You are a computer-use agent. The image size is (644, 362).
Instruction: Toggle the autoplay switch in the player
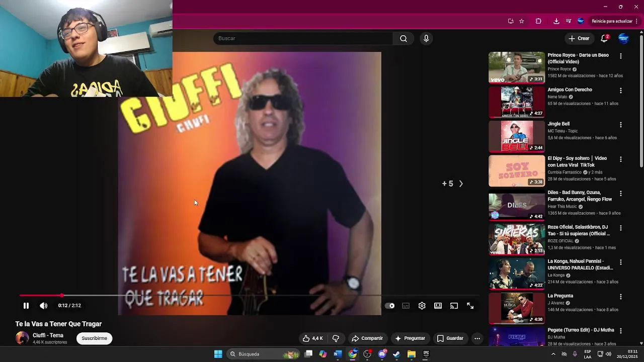coord(390,306)
